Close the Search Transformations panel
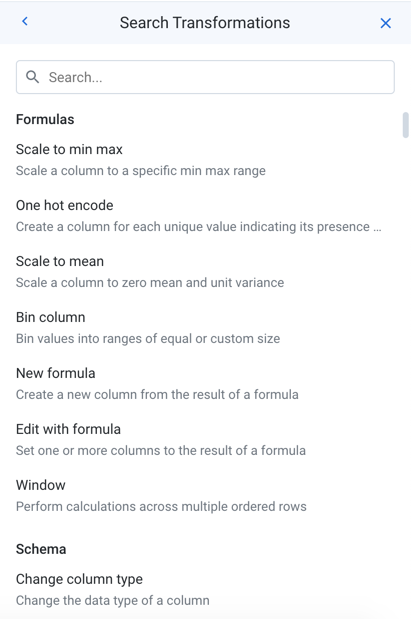 [x=385, y=23]
